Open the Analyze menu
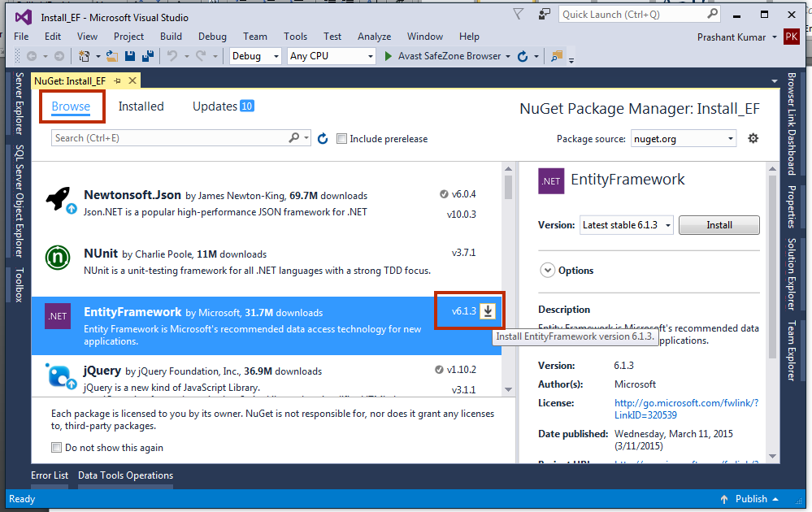Image resolution: width=812 pixels, height=512 pixels. tap(374, 37)
